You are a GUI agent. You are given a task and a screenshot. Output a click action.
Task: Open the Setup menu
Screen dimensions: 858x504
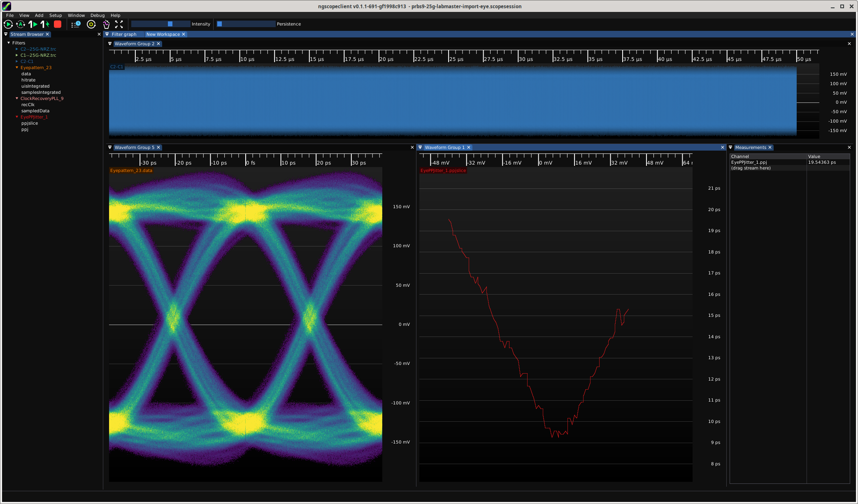tap(56, 15)
